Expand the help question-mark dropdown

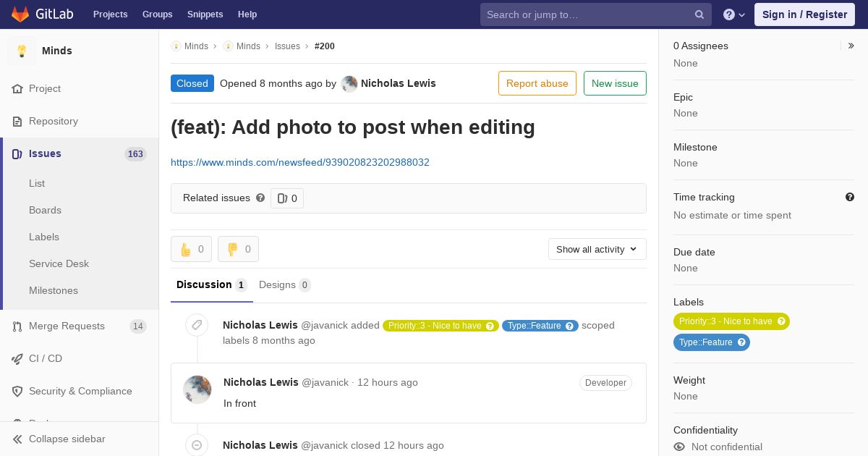[734, 14]
